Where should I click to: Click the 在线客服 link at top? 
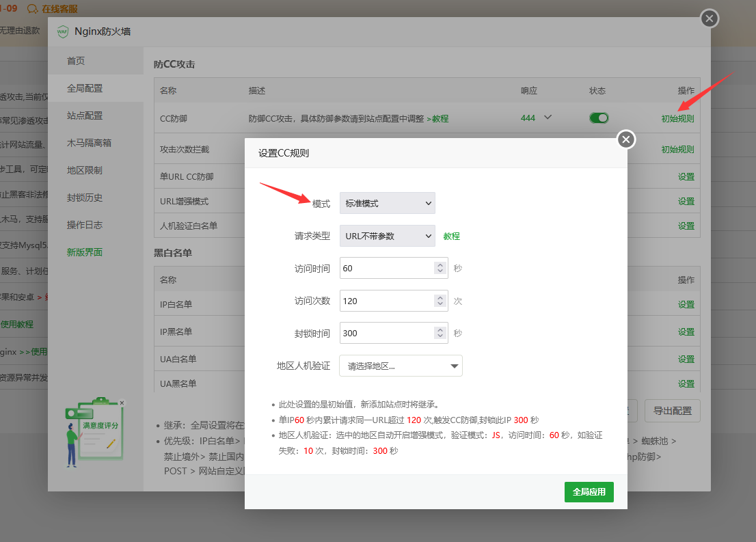tap(59, 9)
